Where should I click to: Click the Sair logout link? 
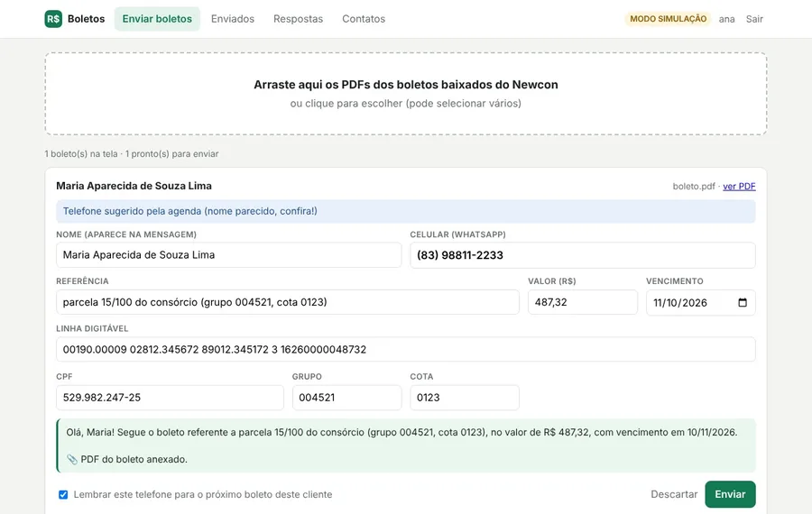click(x=754, y=19)
